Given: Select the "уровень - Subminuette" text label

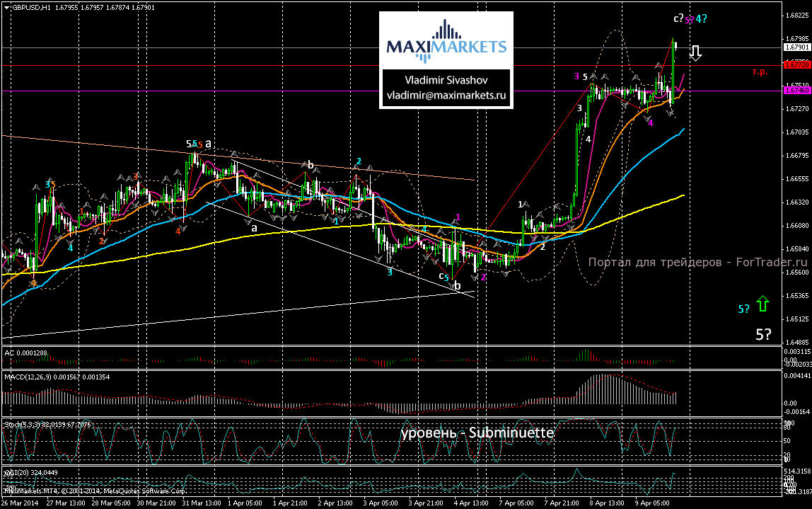Looking at the screenshot, I should click(x=477, y=432).
